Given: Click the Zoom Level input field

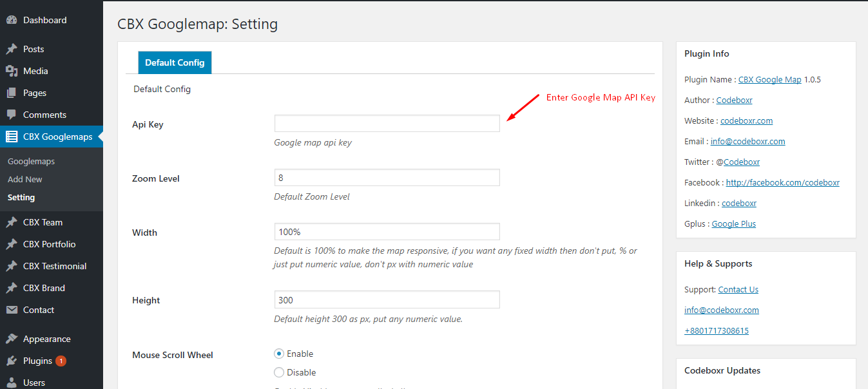Looking at the screenshot, I should point(387,177).
